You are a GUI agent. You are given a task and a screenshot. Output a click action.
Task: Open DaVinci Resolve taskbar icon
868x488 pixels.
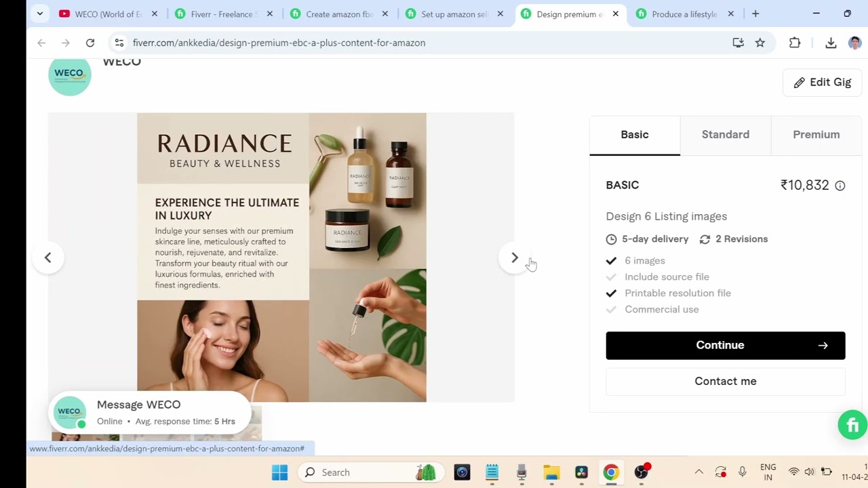581,472
